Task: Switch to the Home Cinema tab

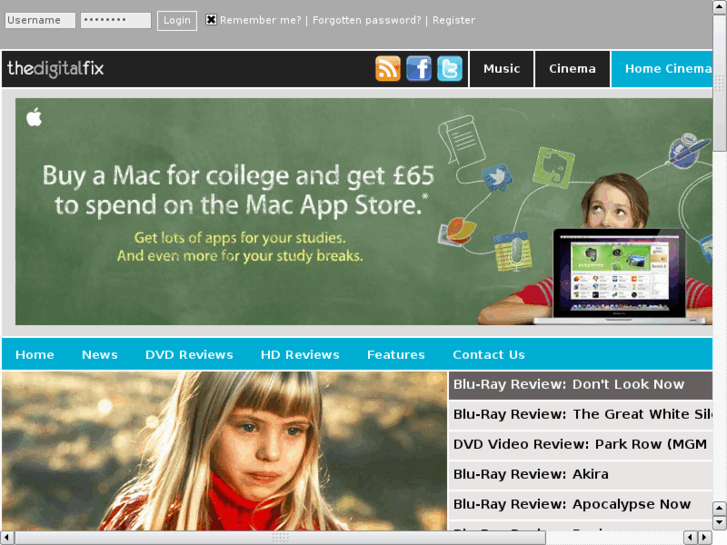Action: coord(662,69)
